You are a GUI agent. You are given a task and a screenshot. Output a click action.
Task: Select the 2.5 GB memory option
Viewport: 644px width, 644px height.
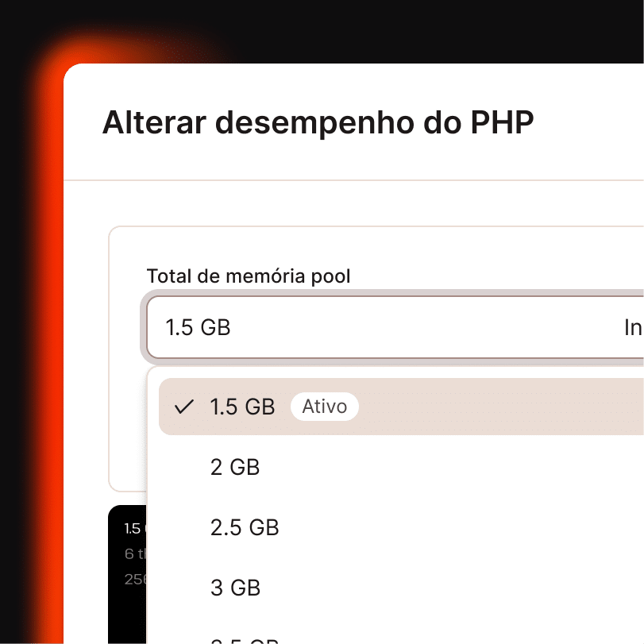coord(244,527)
